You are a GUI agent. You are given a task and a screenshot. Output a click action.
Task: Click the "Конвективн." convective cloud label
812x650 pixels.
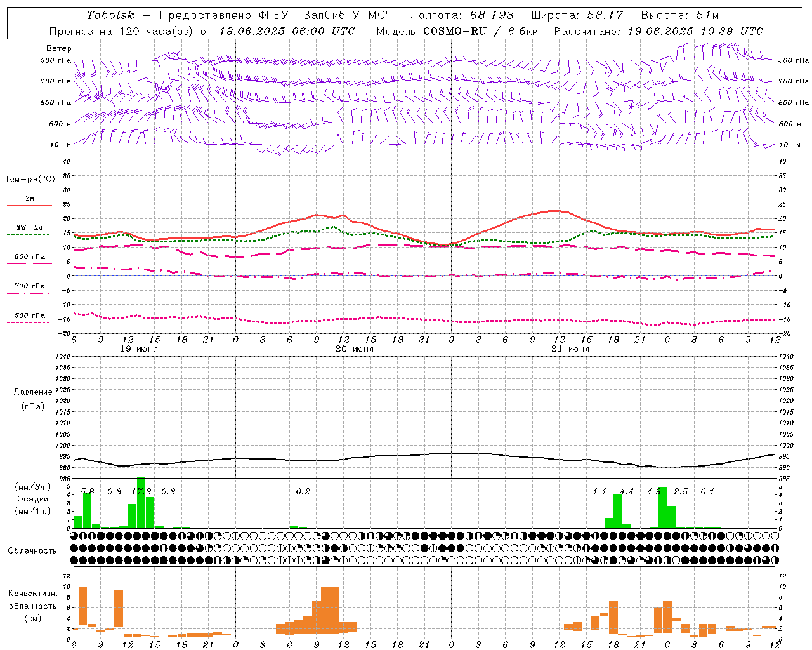pos(32,594)
